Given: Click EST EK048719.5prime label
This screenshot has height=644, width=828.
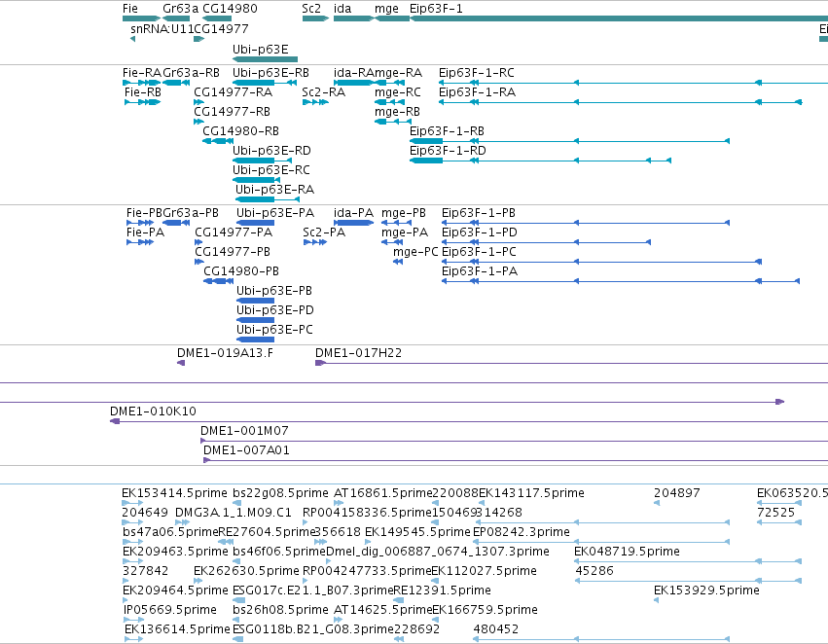Looking at the screenshot, I should [x=627, y=551].
